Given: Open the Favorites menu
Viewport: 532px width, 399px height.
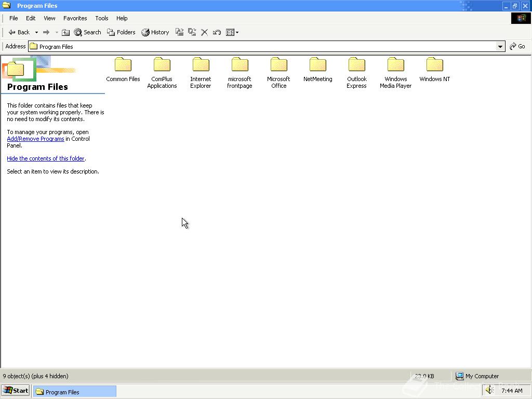Looking at the screenshot, I should pyautogui.click(x=75, y=18).
